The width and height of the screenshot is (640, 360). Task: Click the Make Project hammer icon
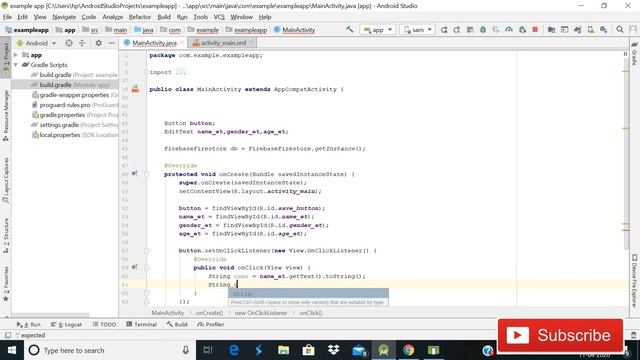tap(350, 29)
